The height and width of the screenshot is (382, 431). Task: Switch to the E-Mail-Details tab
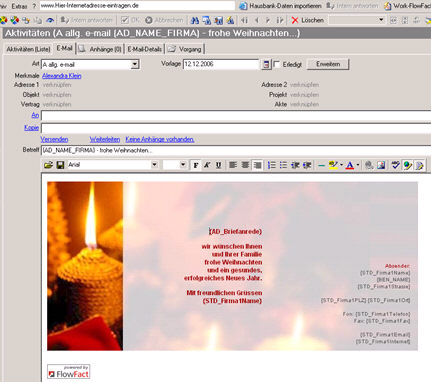(145, 49)
